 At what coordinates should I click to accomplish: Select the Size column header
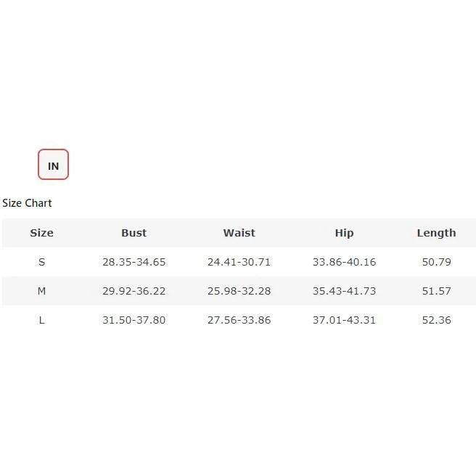[41, 233]
